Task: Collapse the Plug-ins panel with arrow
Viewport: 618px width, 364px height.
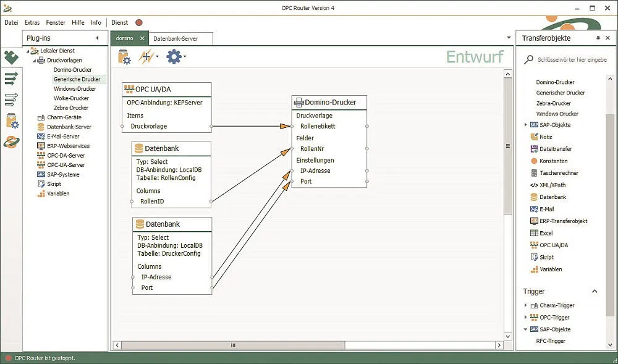Action: coord(97,38)
